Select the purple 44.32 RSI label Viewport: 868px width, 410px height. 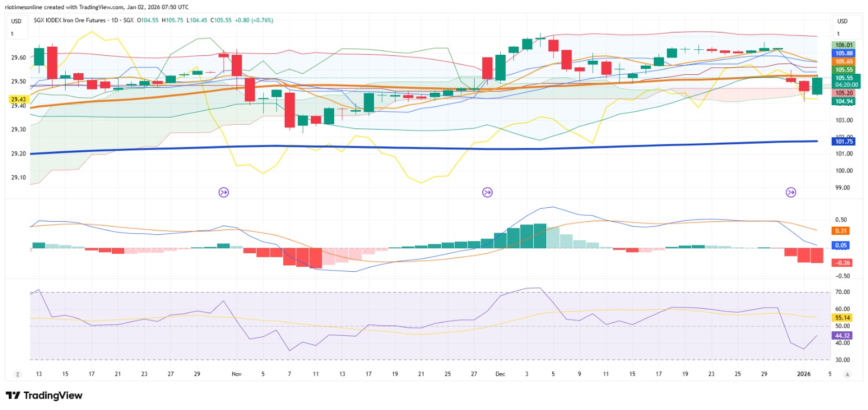click(842, 336)
